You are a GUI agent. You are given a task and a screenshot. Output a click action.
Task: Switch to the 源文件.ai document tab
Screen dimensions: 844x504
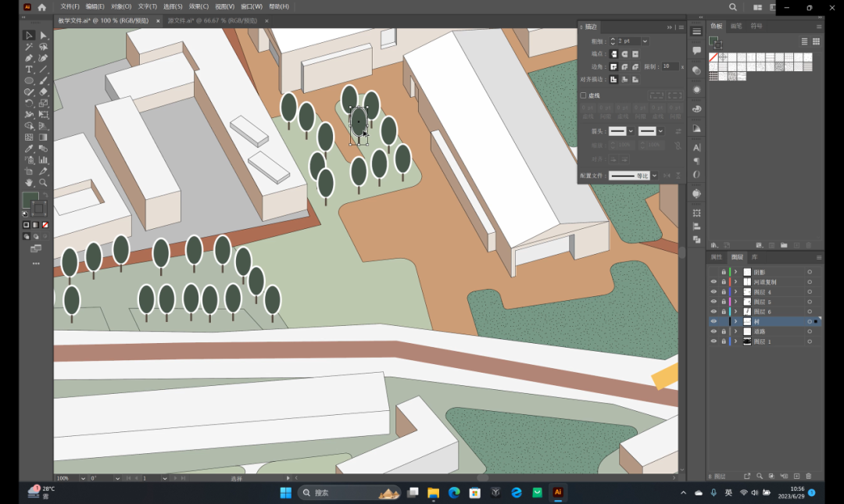click(213, 21)
